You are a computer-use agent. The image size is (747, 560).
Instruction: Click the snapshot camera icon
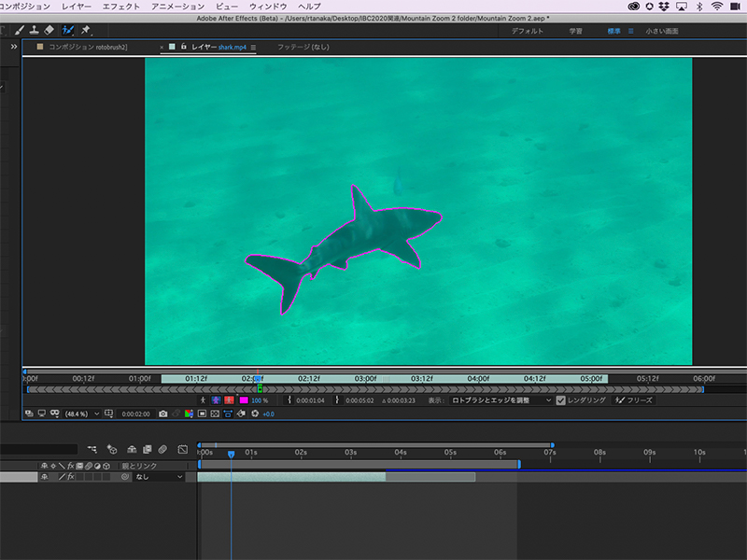[x=162, y=413]
